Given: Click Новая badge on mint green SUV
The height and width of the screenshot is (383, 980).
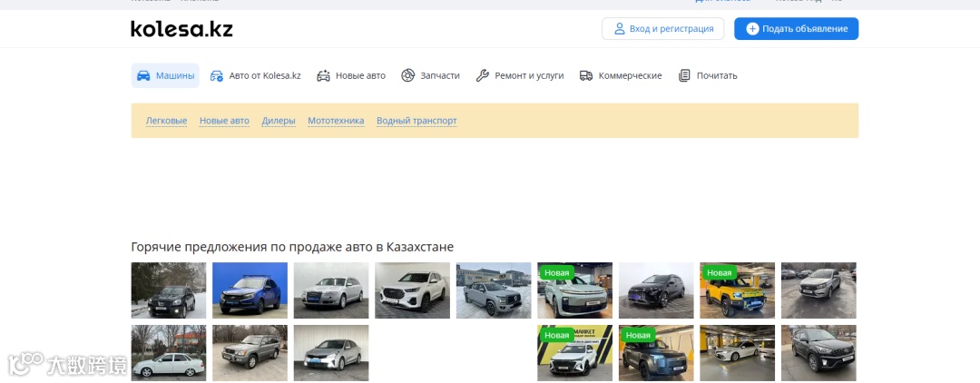Looking at the screenshot, I should [556, 273].
